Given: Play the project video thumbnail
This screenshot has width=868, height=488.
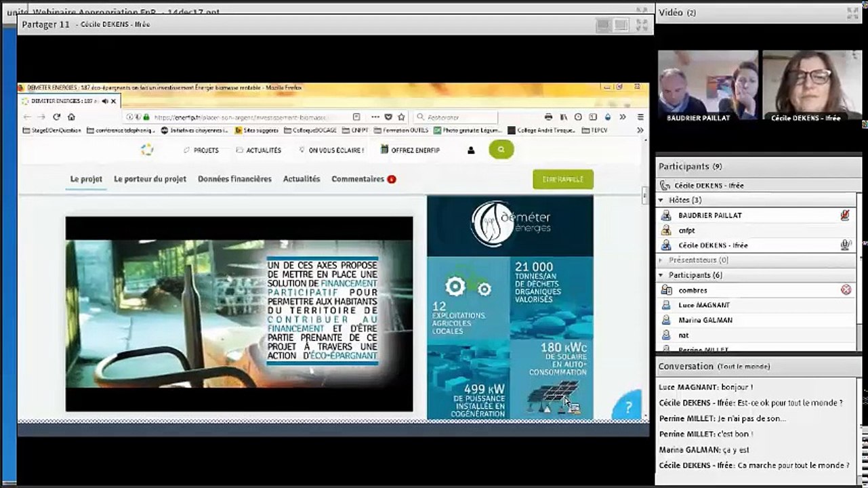Looking at the screenshot, I should click(239, 314).
